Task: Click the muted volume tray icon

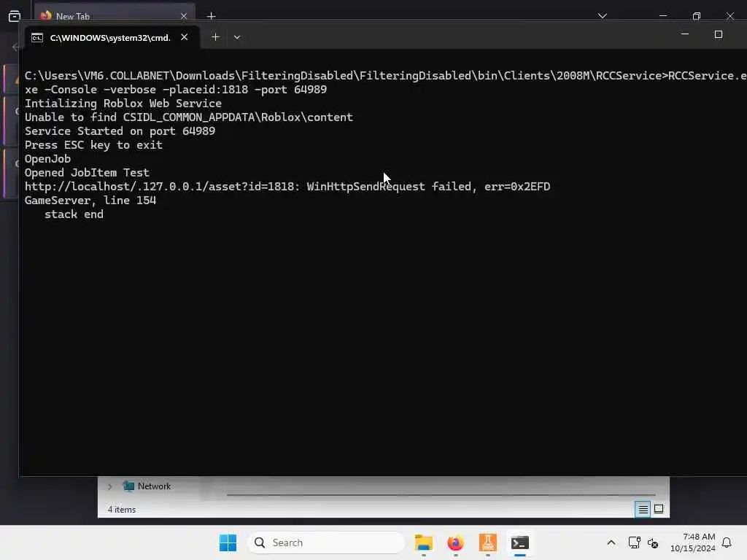Action: 653,542
